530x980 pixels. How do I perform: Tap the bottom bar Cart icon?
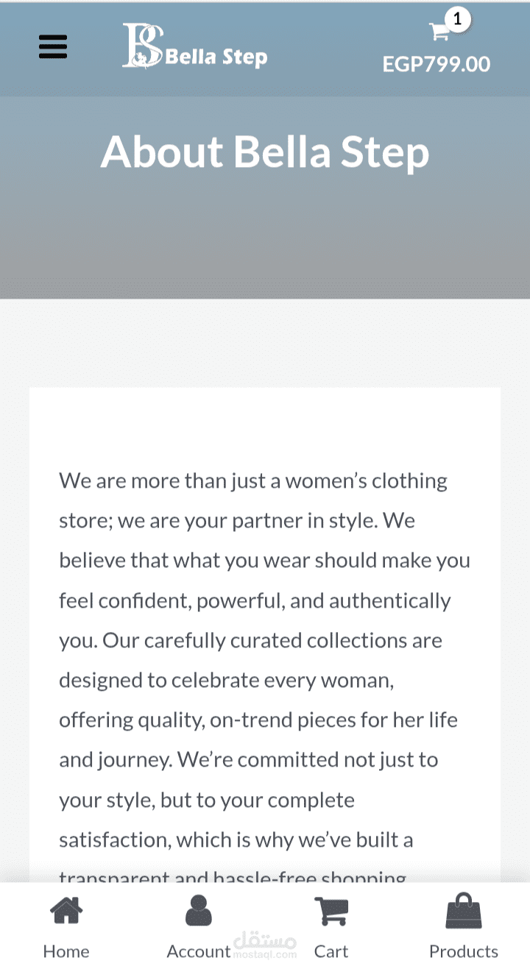click(x=331, y=911)
